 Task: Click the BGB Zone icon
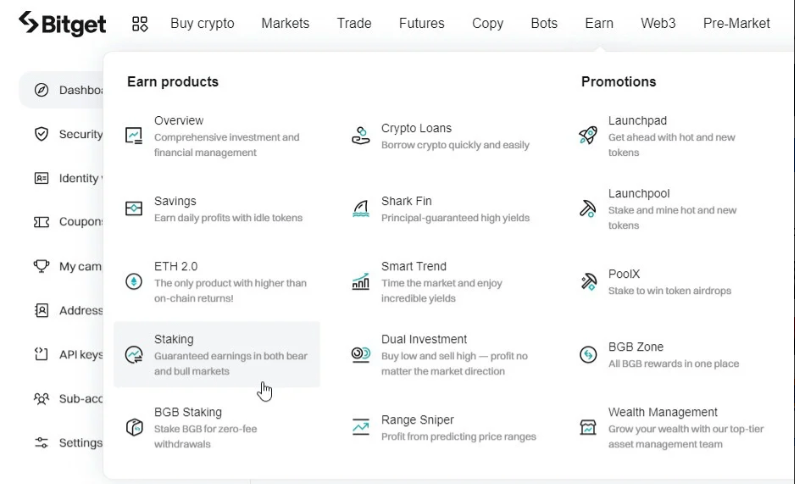(588, 355)
